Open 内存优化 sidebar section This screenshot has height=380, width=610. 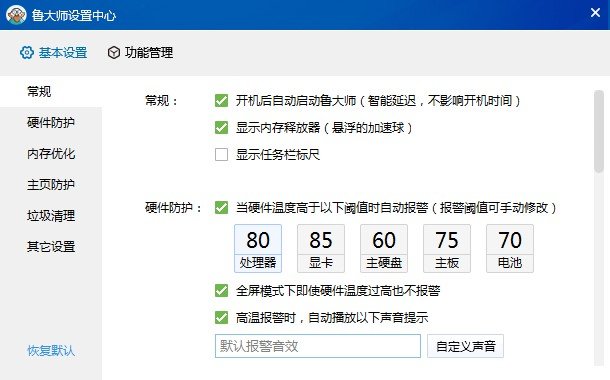(51, 154)
